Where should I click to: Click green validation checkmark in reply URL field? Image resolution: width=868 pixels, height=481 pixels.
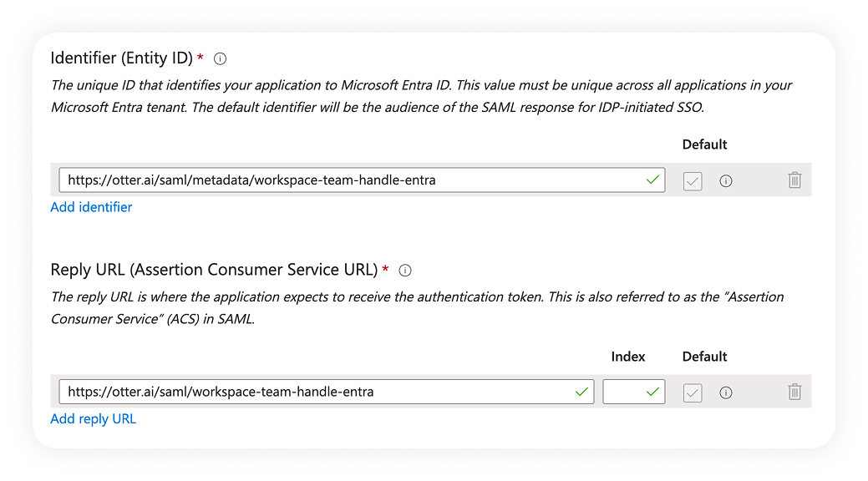coord(581,391)
